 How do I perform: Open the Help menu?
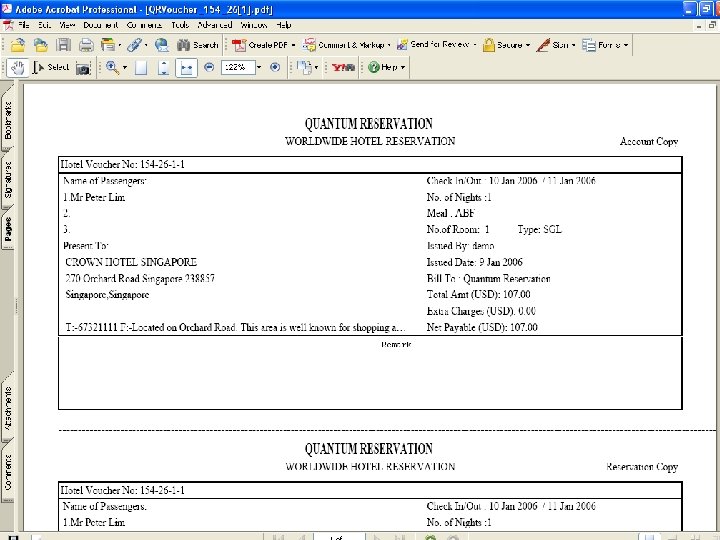coord(284,25)
